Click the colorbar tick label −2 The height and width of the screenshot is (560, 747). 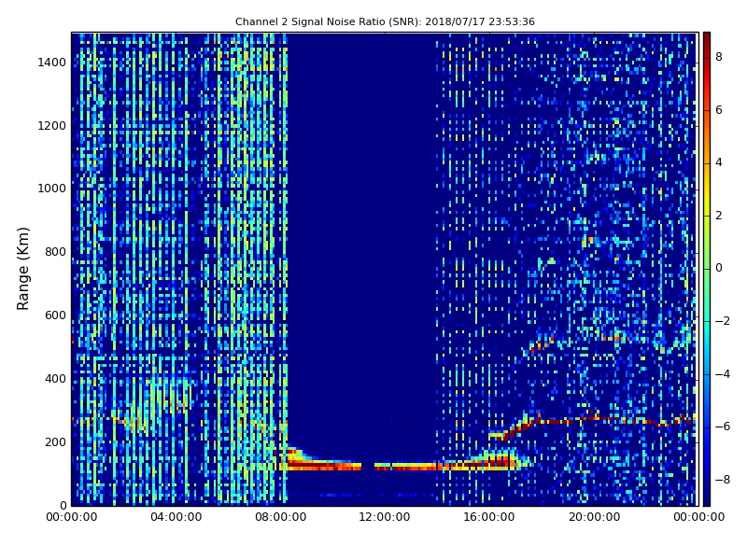tap(723, 321)
